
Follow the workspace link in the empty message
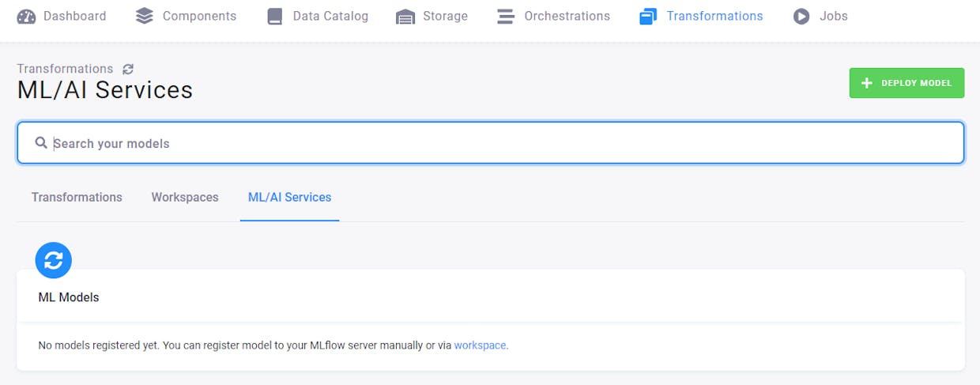click(x=481, y=345)
